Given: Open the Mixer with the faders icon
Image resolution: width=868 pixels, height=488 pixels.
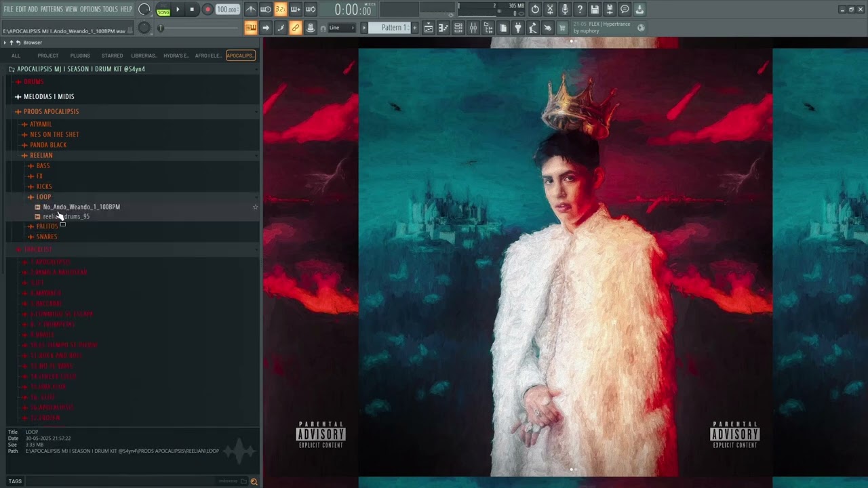Looking at the screenshot, I should pyautogui.click(x=473, y=28).
